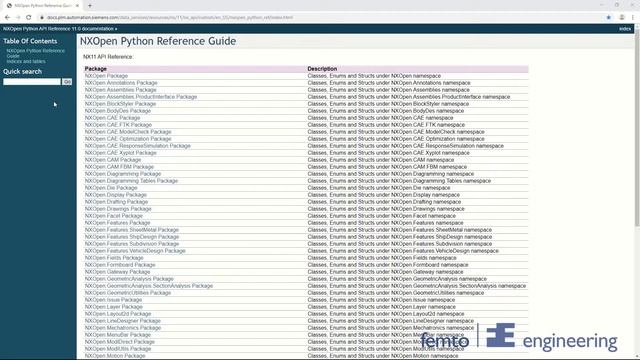Screen dimensions: 640x360
Task: Open NXOpen Features SheetMetal Package link
Action: pos(132,230)
